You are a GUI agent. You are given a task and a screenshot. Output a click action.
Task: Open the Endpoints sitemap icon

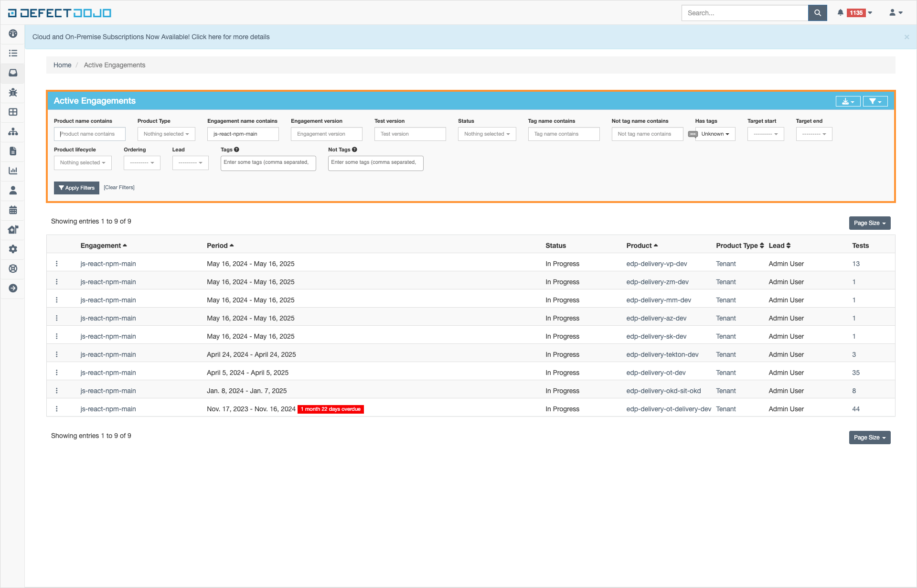[x=13, y=131]
